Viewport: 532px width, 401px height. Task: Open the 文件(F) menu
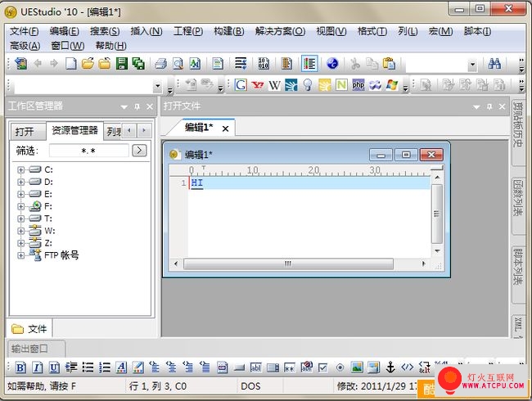coord(24,31)
